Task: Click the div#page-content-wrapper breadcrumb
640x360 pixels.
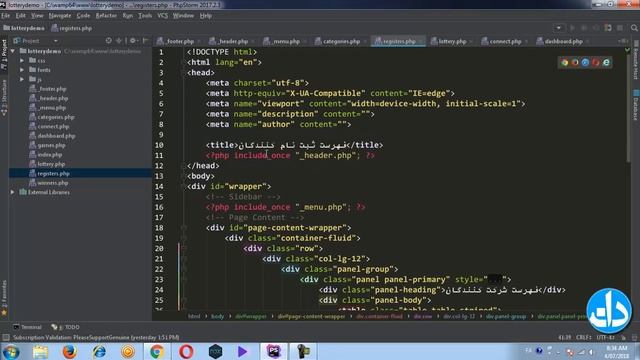Action: (x=311, y=316)
